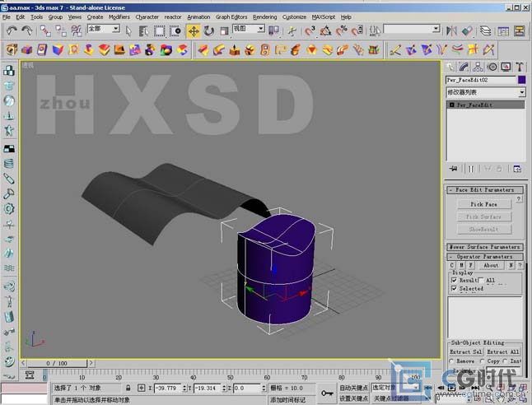Toggle the 设置关键点 set key mode

[x=353, y=398]
